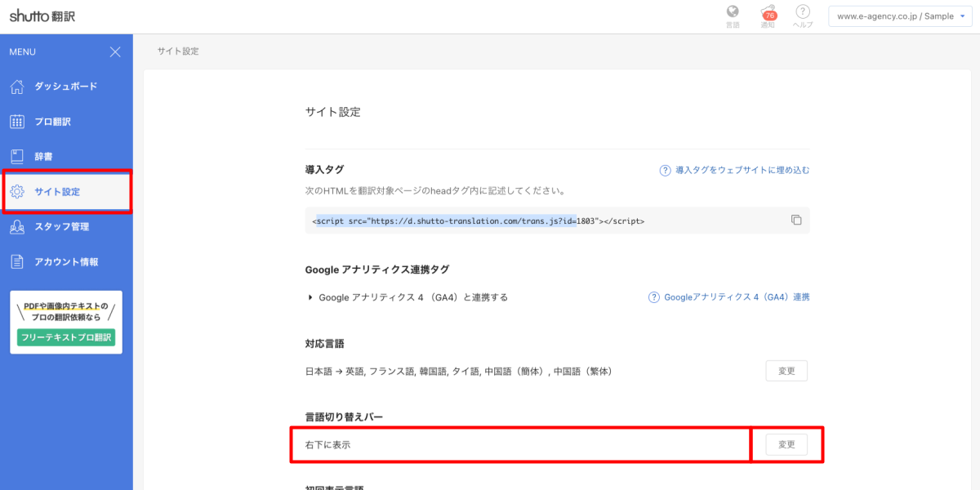980x490 pixels.
Task: Click the 対応言語 languages list text
Action: [x=458, y=372]
